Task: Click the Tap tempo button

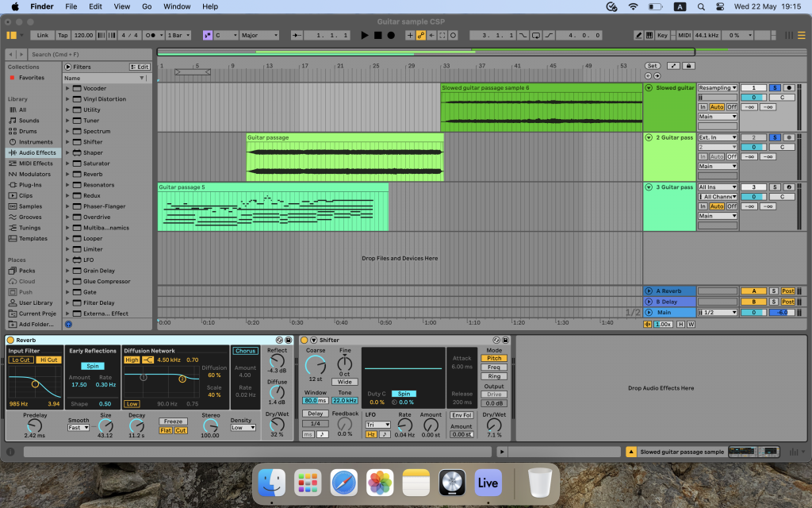Action: pos(63,35)
